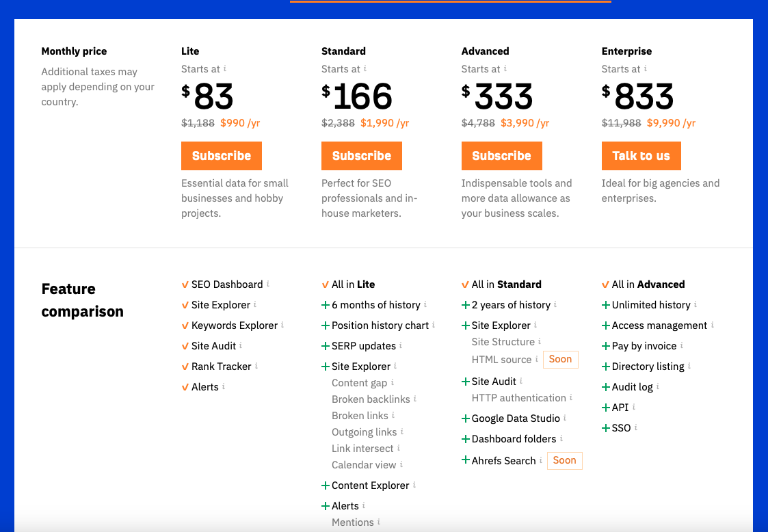Click Talk to us for Enterprise
The image size is (768, 532).
coord(641,156)
